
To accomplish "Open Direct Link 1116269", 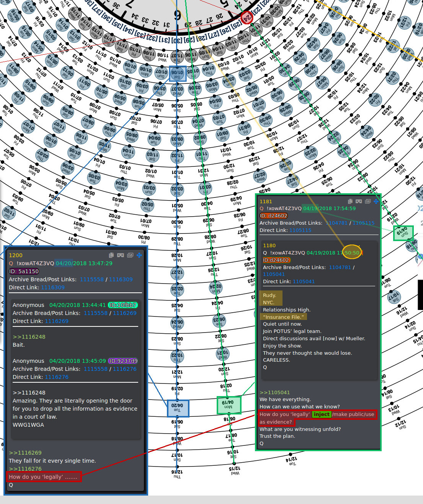I will (x=57, y=321).
